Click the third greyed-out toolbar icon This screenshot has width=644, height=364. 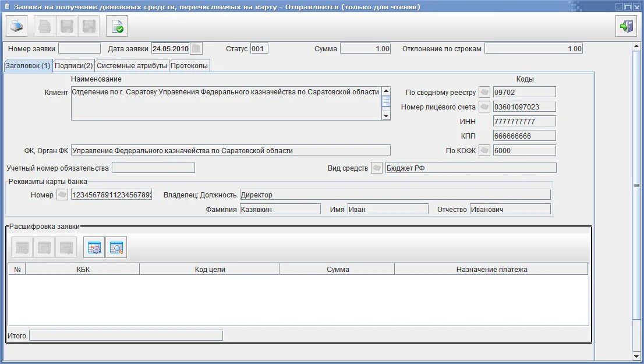coord(89,26)
